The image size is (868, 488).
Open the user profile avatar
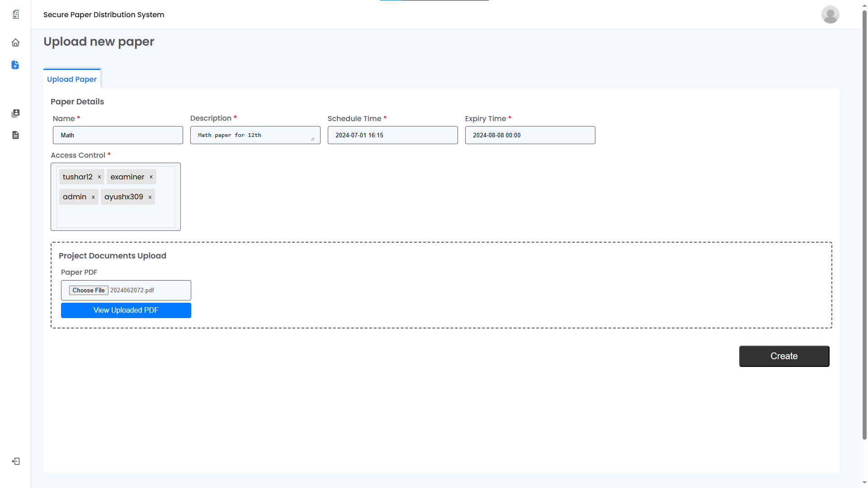click(830, 14)
